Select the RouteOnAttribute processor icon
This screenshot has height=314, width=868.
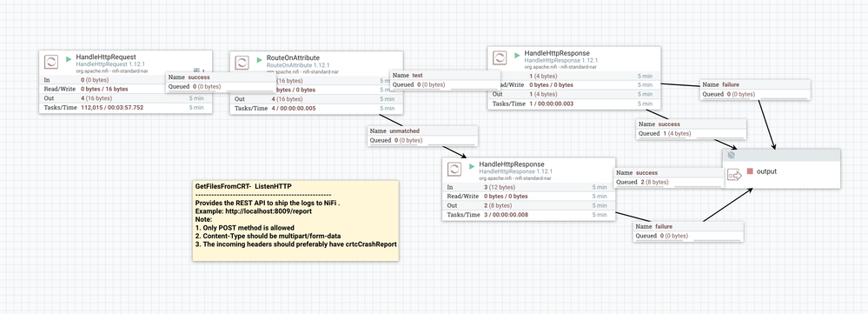(242, 62)
